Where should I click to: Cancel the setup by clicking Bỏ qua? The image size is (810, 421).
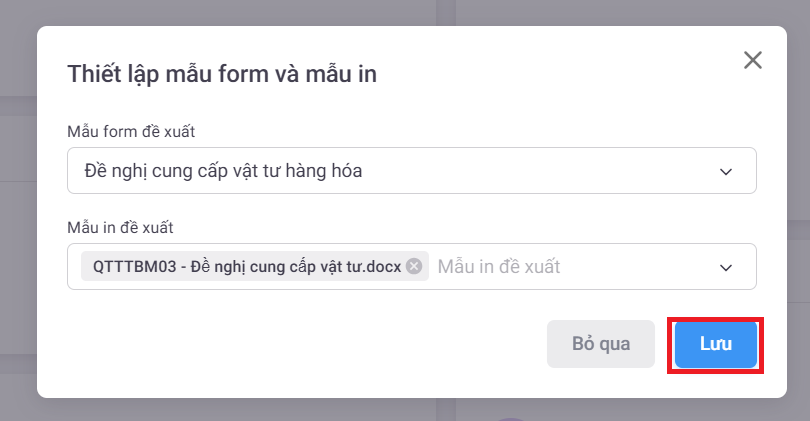pos(601,345)
